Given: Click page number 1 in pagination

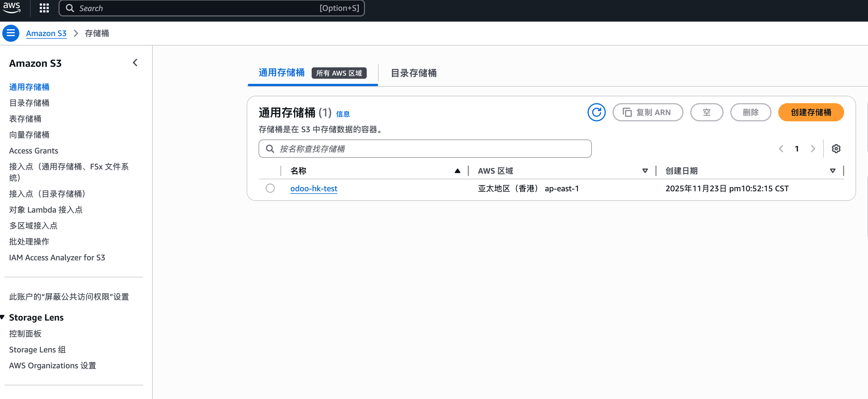Looking at the screenshot, I should tap(797, 149).
